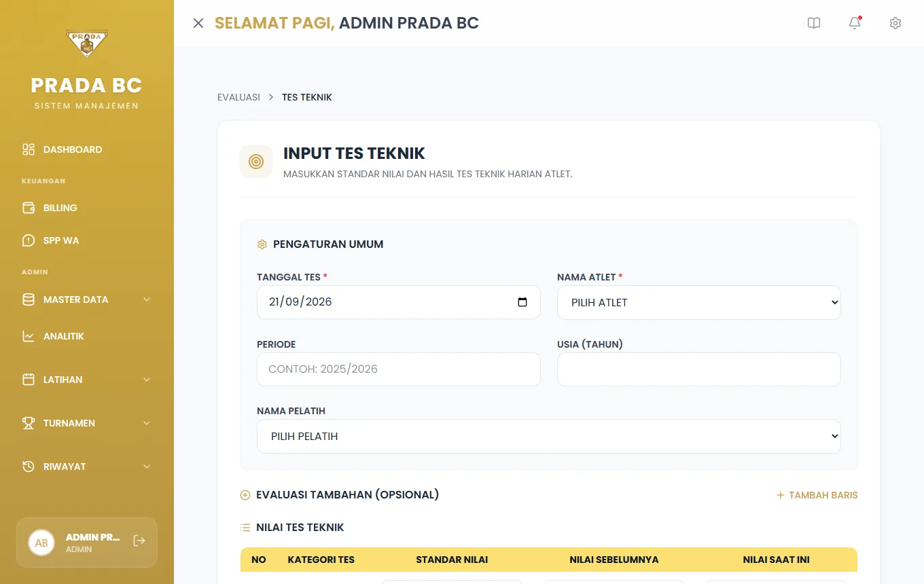This screenshot has height=584, width=924.
Task: Open the Nama Atlet dropdown
Action: (699, 302)
